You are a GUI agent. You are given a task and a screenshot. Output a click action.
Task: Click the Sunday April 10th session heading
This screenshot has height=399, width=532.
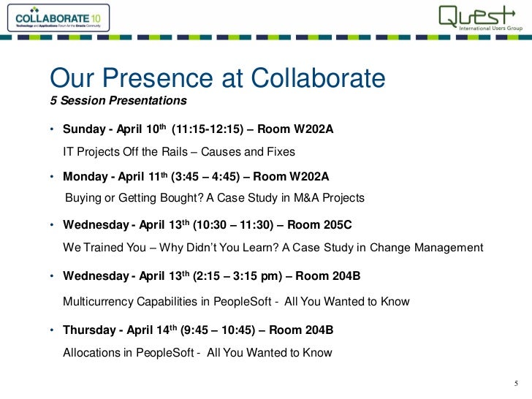pos(197,129)
